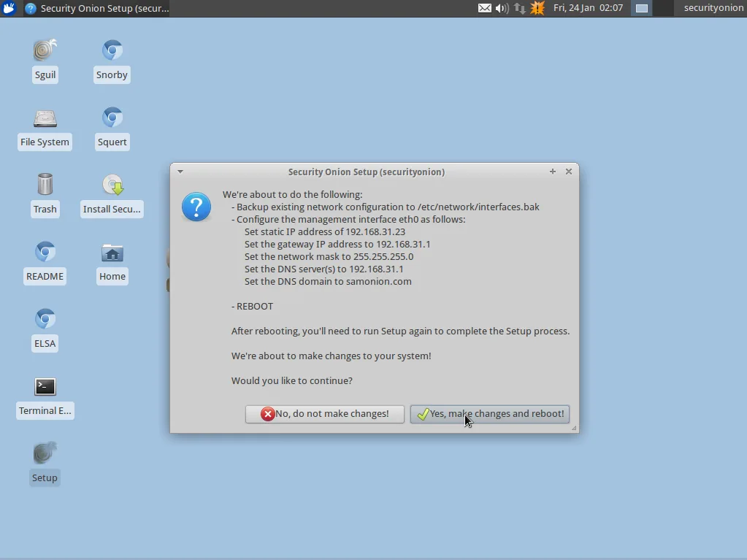
Task: Open the securityonion user menu
Action: (713, 8)
